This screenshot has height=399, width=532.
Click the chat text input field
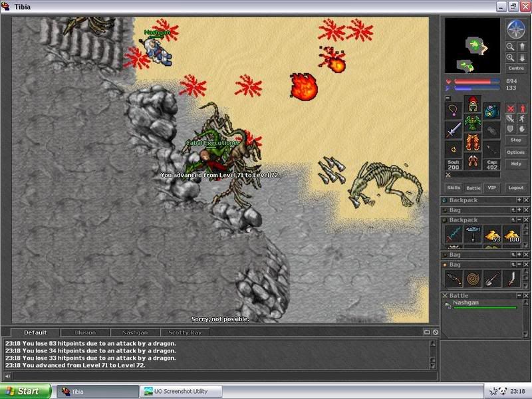coord(219,376)
